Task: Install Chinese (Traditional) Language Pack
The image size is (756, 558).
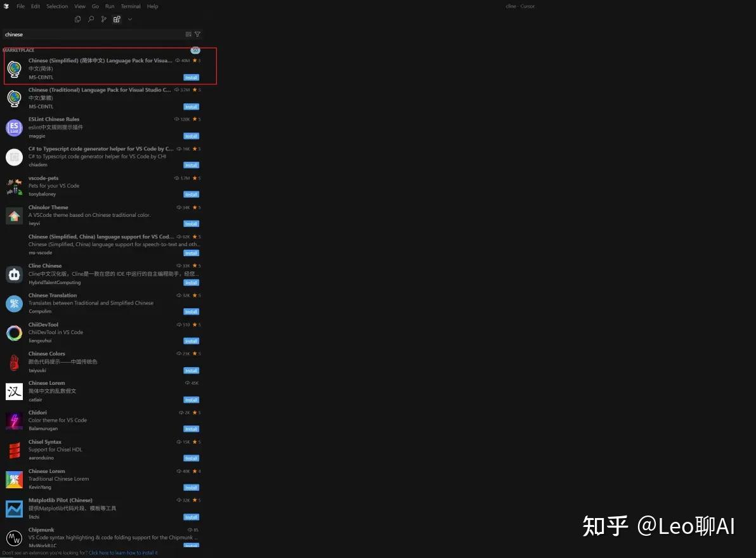Action: [x=191, y=107]
